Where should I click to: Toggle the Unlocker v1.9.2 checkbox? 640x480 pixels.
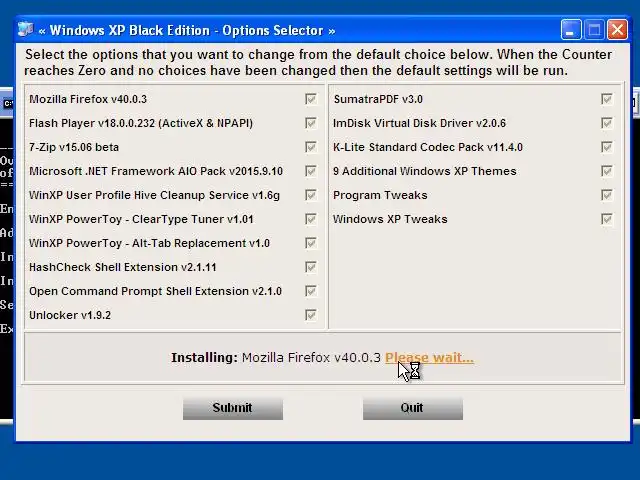(311, 315)
